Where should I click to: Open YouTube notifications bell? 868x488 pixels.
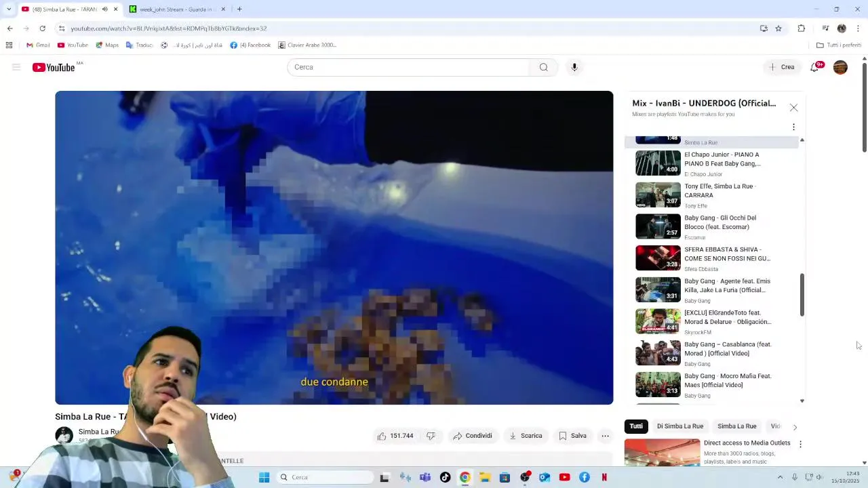815,67
